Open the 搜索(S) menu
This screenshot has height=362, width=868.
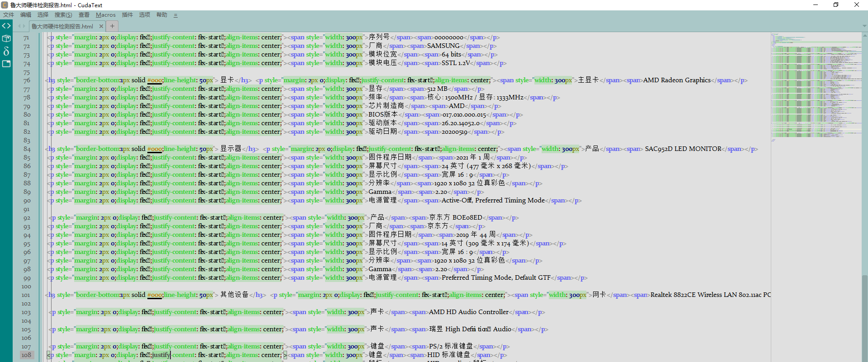(63, 15)
